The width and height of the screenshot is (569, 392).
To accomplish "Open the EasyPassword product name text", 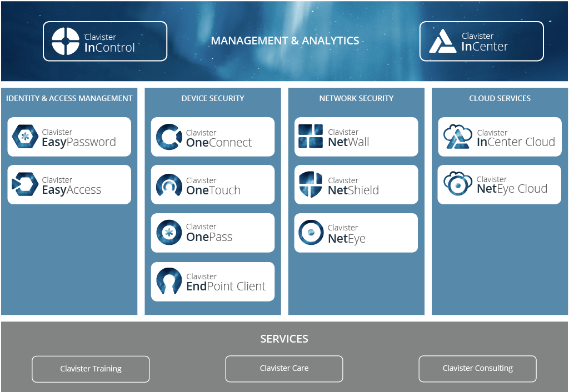I will pyautogui.click(x=79, y=142).
